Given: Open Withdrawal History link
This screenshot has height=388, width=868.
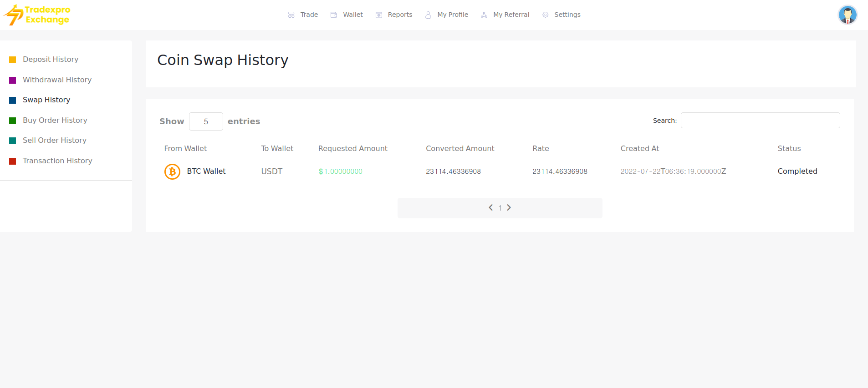Looking at the screenshot, I should [57, 80].
